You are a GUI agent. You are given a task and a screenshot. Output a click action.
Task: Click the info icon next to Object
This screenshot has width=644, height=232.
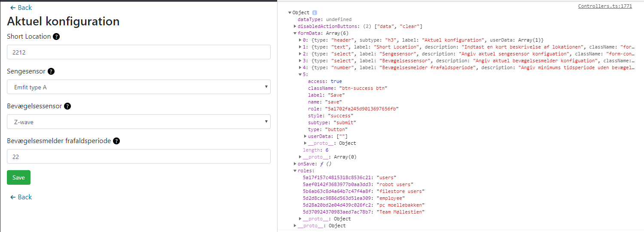pos(314,13)
